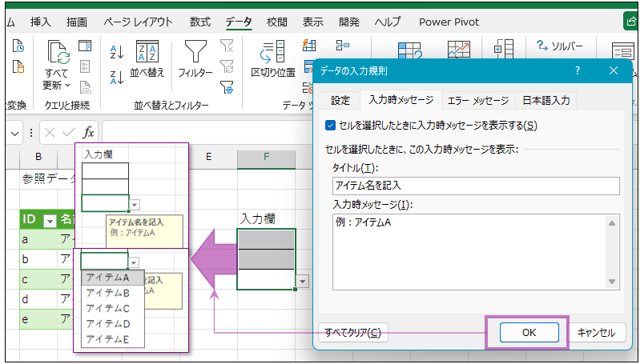This screenshot has height=364, width=640.
Task: Open the エラー メッセージ tab
Action: coord(478,100)
